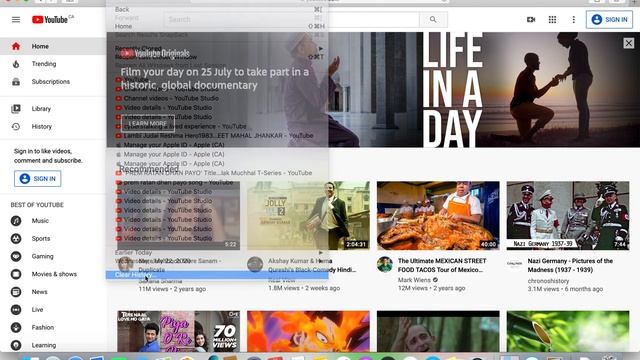This screenshot has width=640, height=360.
Task: Open the Nazi Germany 1937-39 thumbnail
Action: (x=568, y=216)
